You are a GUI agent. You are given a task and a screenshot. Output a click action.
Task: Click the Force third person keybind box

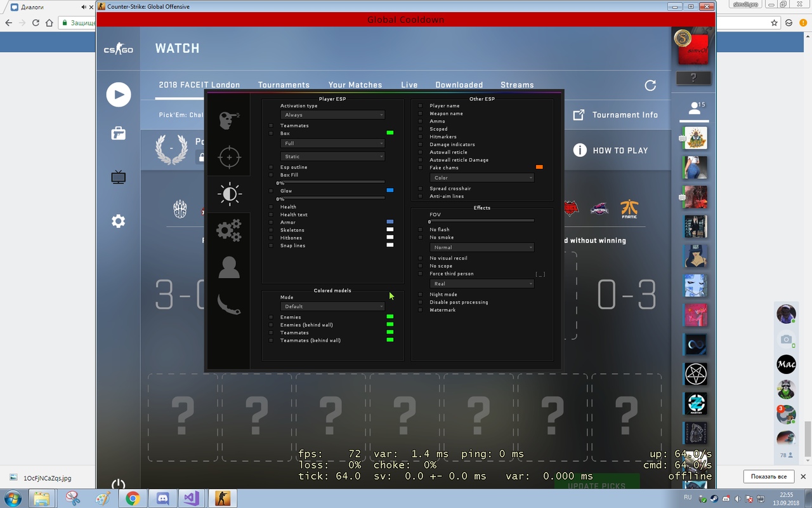coord(540,274)
